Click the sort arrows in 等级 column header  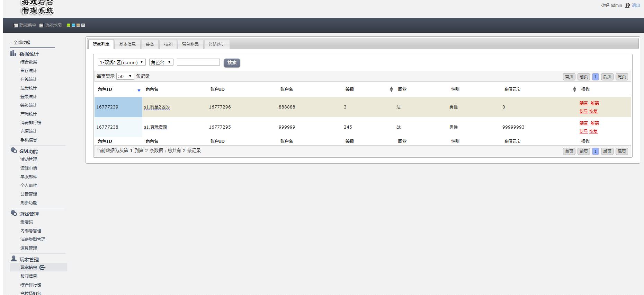point(391,89)
